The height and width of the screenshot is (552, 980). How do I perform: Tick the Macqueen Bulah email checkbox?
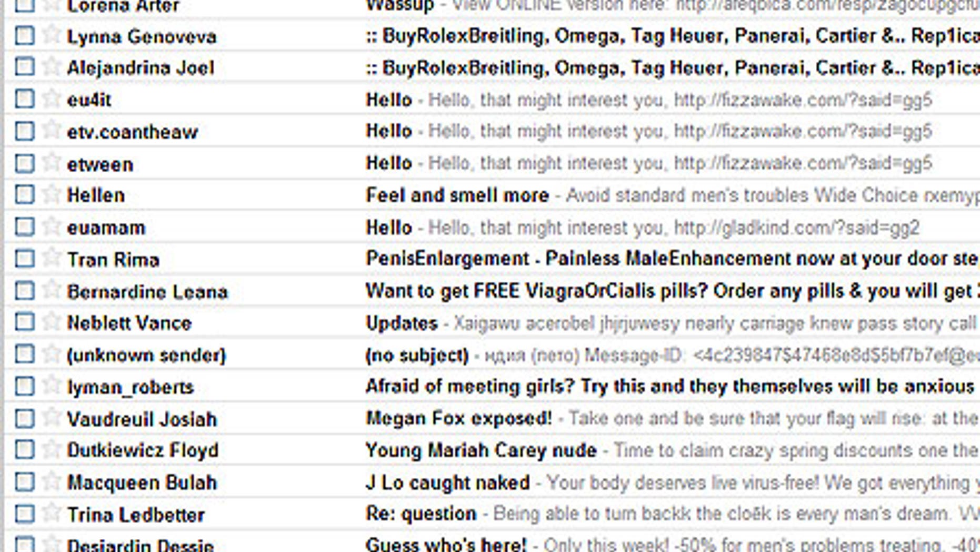[x=25, y=482]
